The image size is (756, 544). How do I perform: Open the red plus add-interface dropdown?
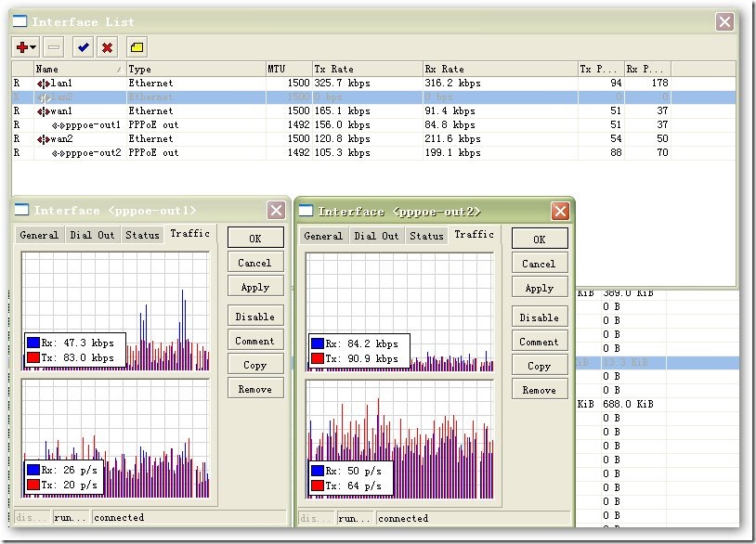[x=26, y=47]
